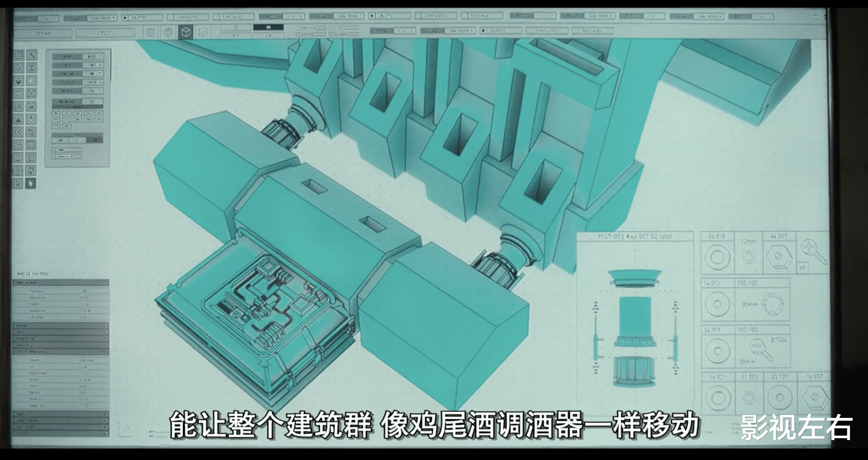Select the eye view tool icon
This screenshot has height=460, width=868.
pos(32,68)
